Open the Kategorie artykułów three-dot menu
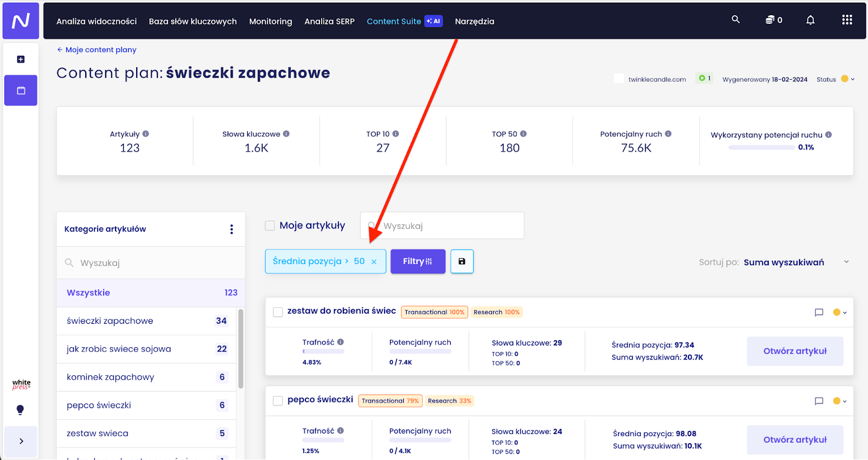The height and width of the screenshot is (460, 868). (x=232, y=229)
